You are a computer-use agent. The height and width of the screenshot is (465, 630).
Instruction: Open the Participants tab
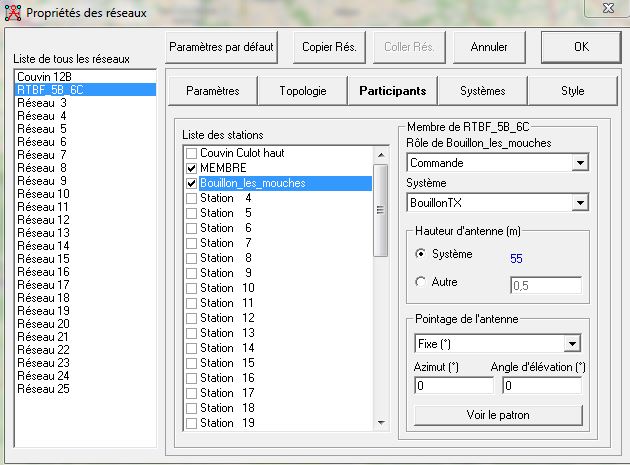click(x=393, y=91)
